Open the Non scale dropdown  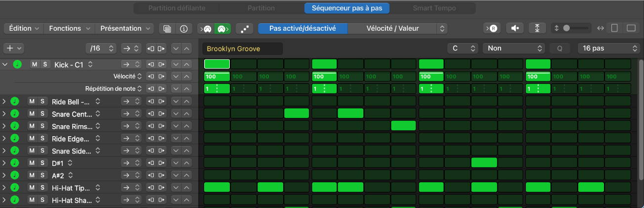click(x=514, y=48)
